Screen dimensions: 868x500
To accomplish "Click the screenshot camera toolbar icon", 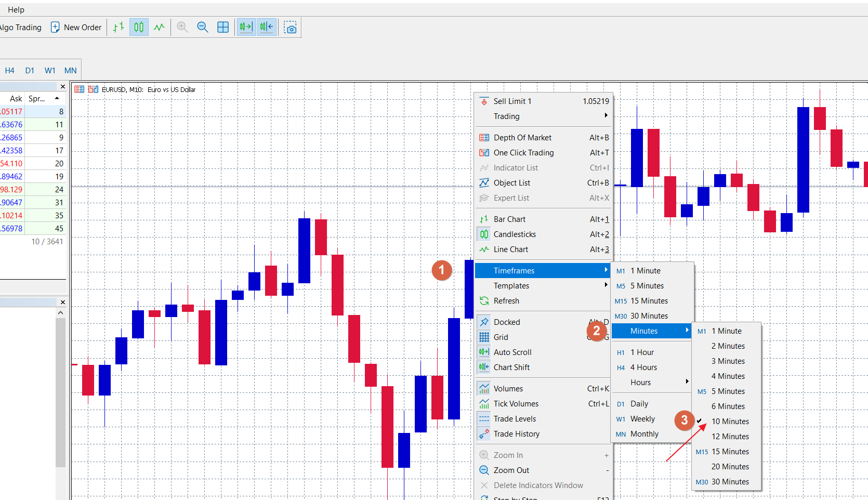I will click(x=291, y=28).
